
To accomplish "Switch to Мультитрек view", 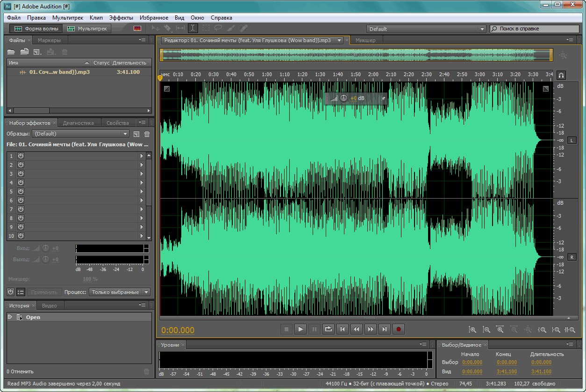I will [x=87, y=29].
